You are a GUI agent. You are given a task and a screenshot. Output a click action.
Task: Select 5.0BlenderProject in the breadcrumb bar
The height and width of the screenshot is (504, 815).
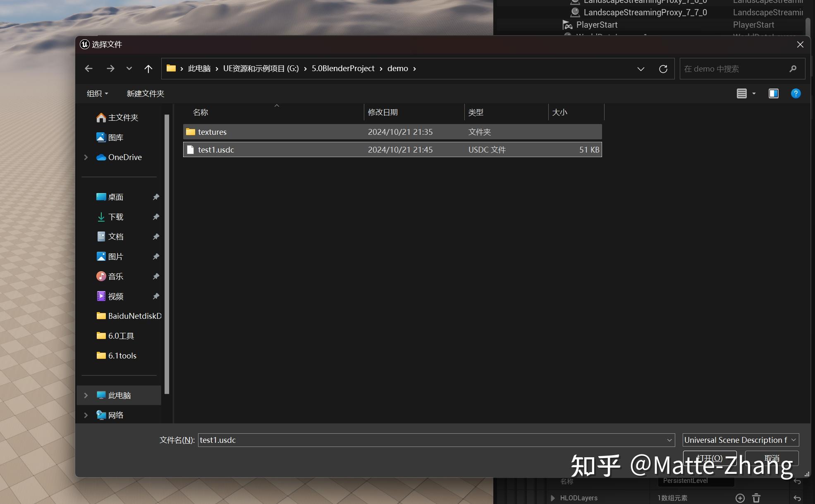[x=343, y=68]
